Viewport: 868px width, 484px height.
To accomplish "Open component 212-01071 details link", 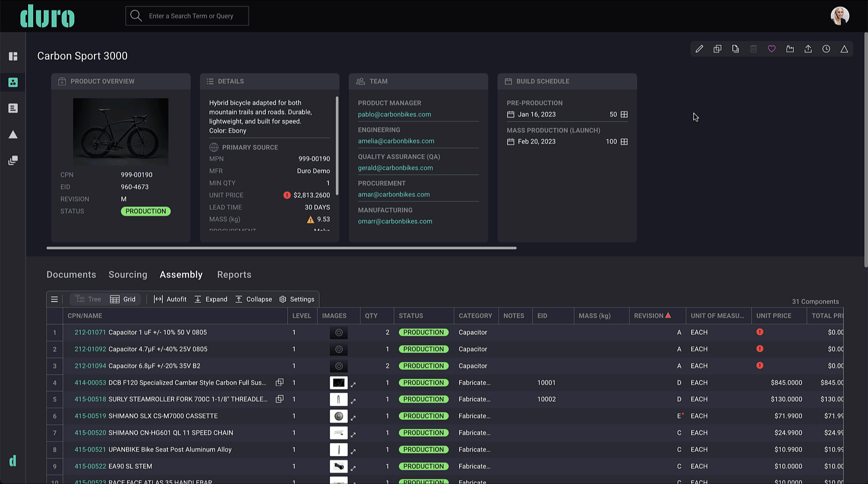I will tap(90, 332).
